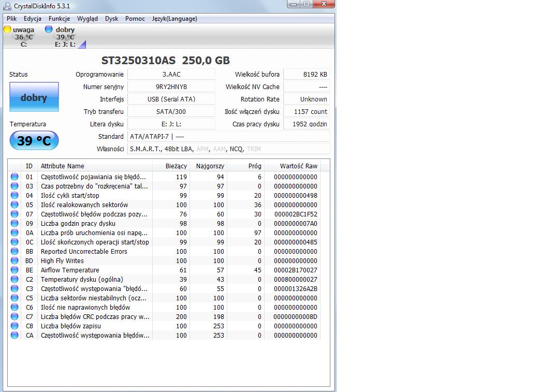
Task: Select the 'Airflow Temperature' row
Action: pos(164,270)
